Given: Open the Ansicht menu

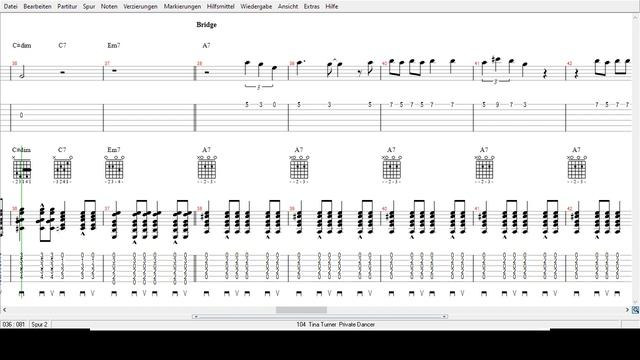Looking at the screenshot, I should tap(288, 7).
